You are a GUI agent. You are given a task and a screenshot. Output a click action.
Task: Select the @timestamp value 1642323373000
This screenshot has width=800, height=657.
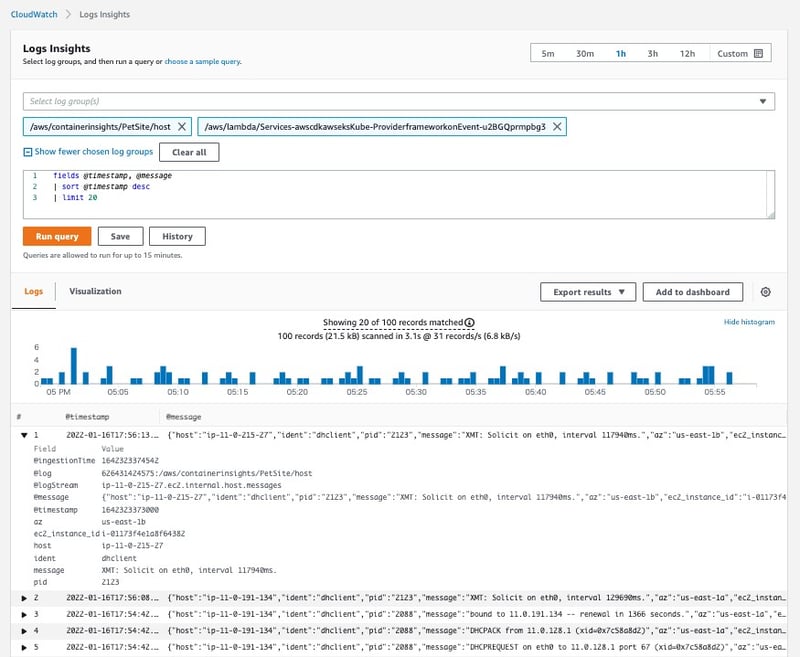point(130,510)
